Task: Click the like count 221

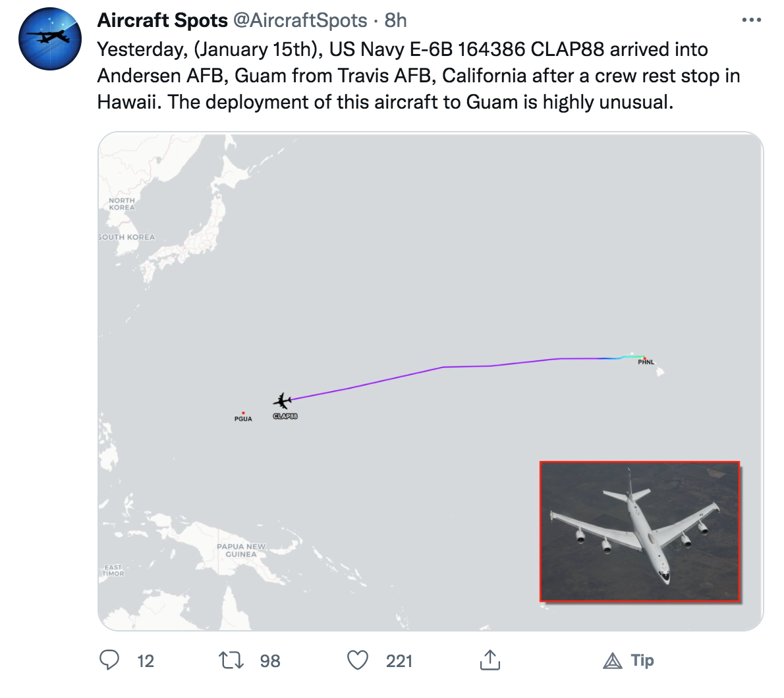Action: [x=399, y=661]
